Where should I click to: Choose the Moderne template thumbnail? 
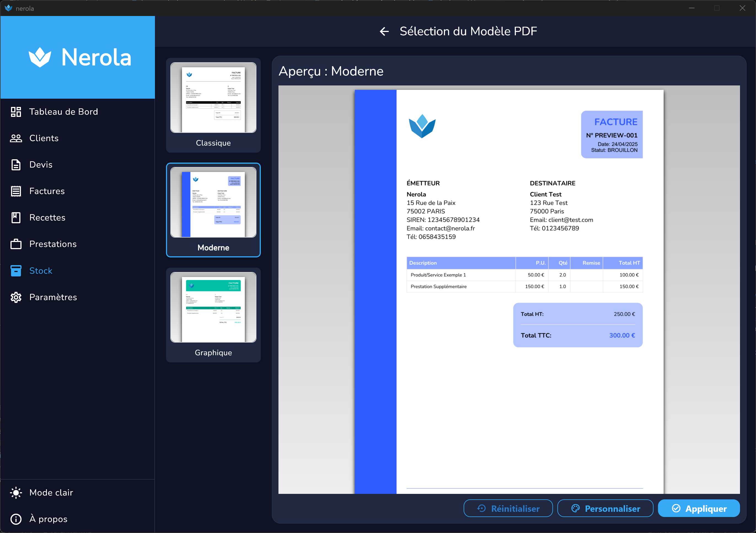point(213,203)
